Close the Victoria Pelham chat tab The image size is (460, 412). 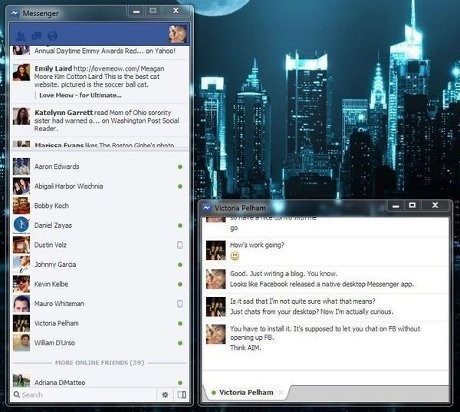click(x=281, y=392)
